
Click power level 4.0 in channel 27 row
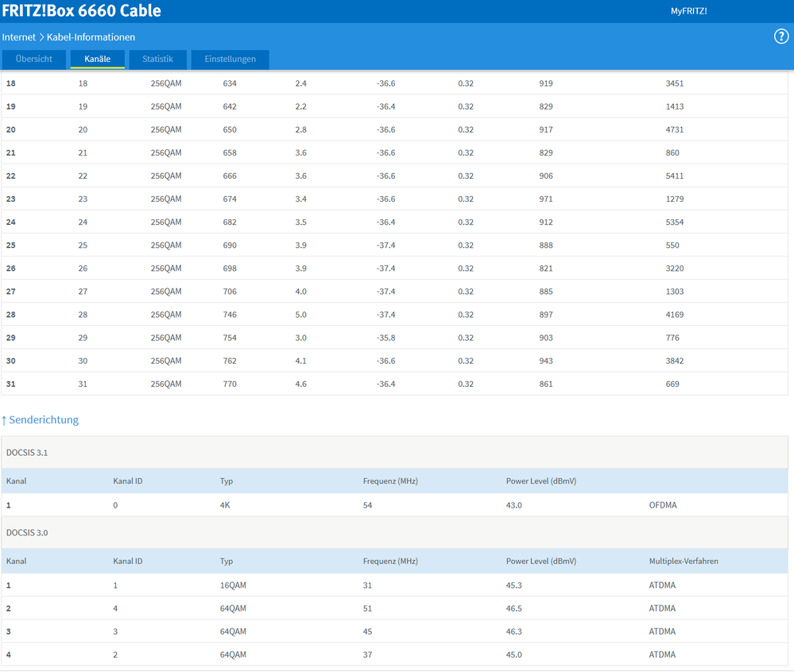click(300, 292)
